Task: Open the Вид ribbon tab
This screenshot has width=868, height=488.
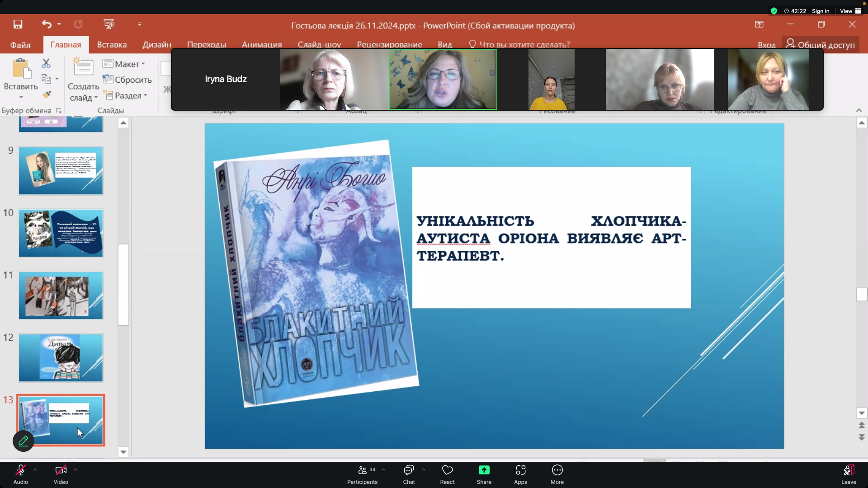Action: point(445,45)
